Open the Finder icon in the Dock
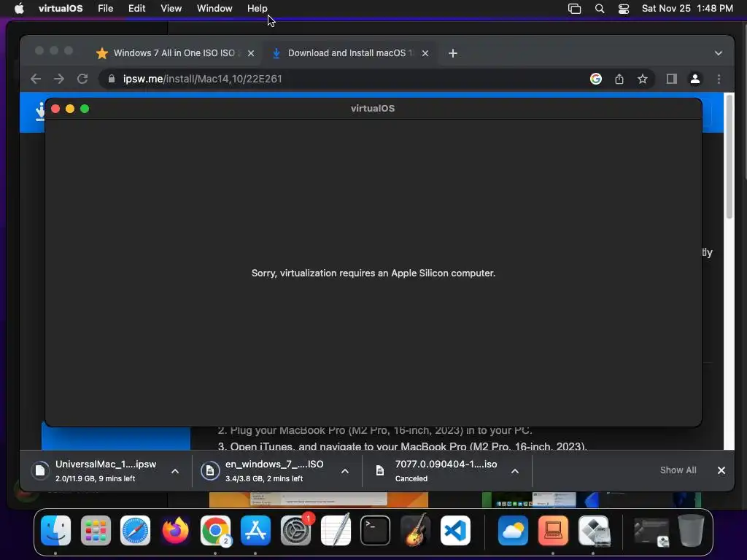 [x=55, y=531]
